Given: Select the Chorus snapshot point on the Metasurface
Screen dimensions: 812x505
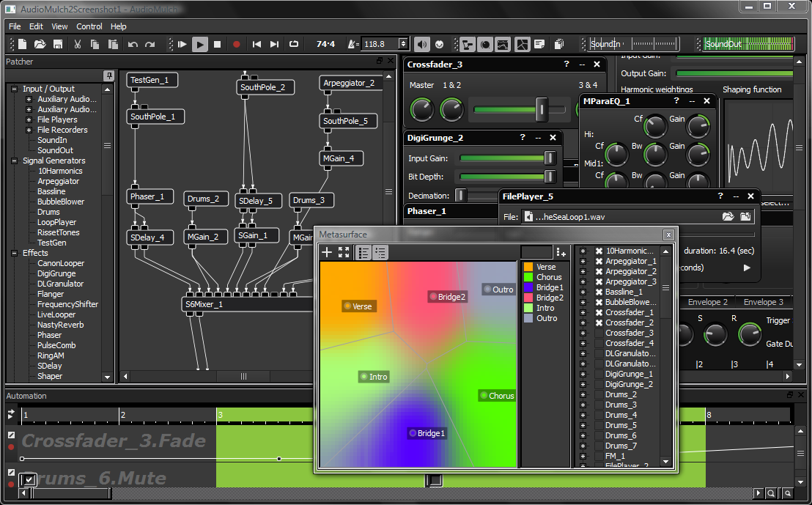Looking at the screenshot, I should click(x=484, y=395).
